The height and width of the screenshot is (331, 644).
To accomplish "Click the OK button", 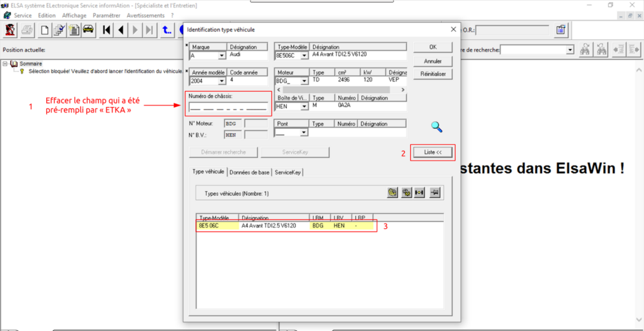I will [x=433, y=47].
